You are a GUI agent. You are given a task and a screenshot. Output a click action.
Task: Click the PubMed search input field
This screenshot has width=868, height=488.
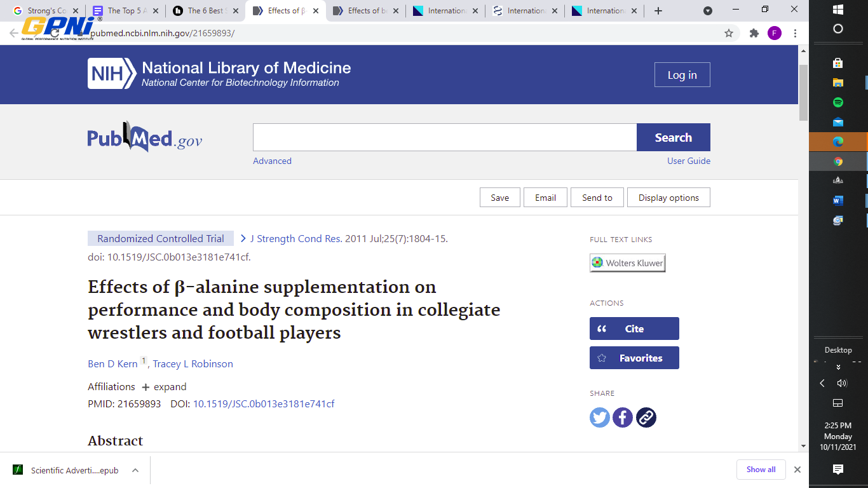[445, 137]
